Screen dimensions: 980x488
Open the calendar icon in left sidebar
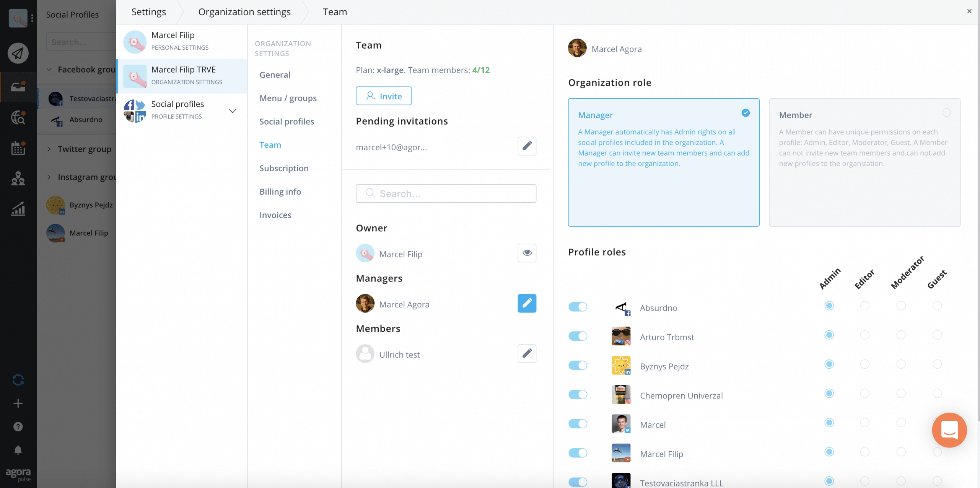pos(18,148)
